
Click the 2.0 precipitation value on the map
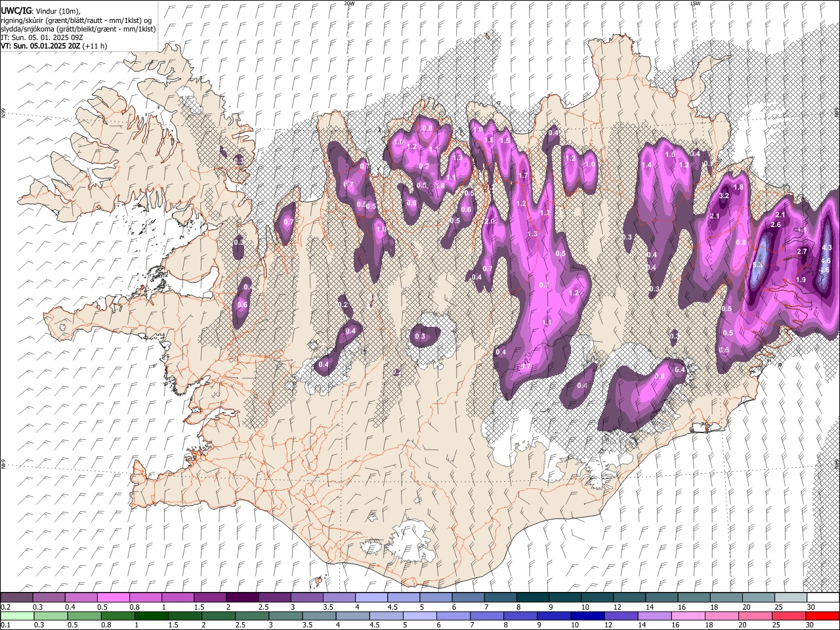pyautogui.click(x=489, y=221)
